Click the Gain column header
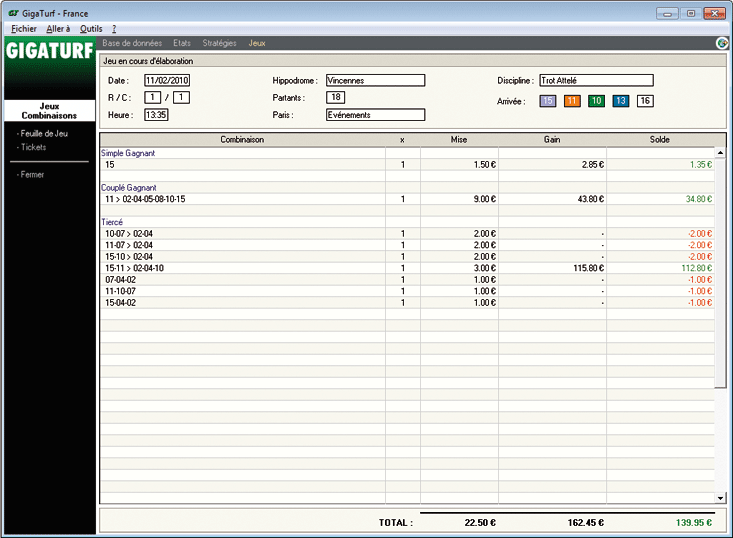The width and height of the screenshot is (733, 538). [x=552, y=140]
